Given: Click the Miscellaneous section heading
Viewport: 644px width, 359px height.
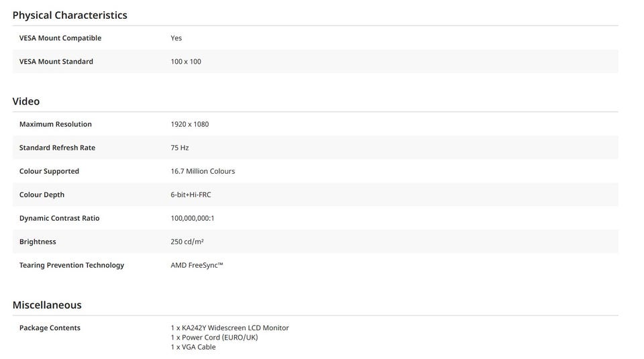Looking at the screenshot, I should point(47,305).
